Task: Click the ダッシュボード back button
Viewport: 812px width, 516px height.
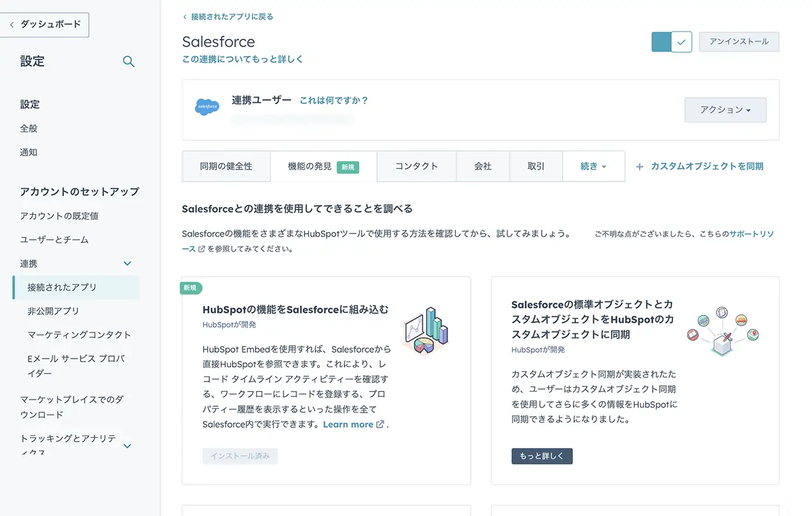Action: pos(44,25)
